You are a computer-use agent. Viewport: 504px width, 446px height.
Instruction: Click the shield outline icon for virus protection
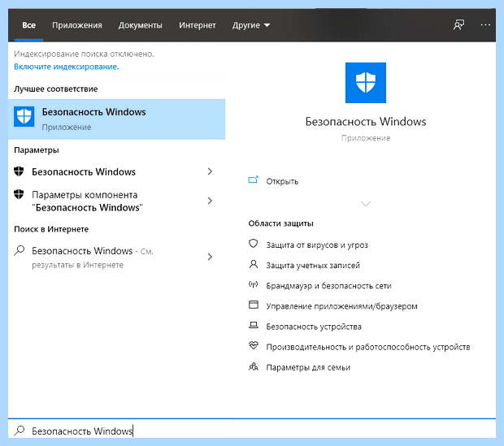tap(254, 244)
